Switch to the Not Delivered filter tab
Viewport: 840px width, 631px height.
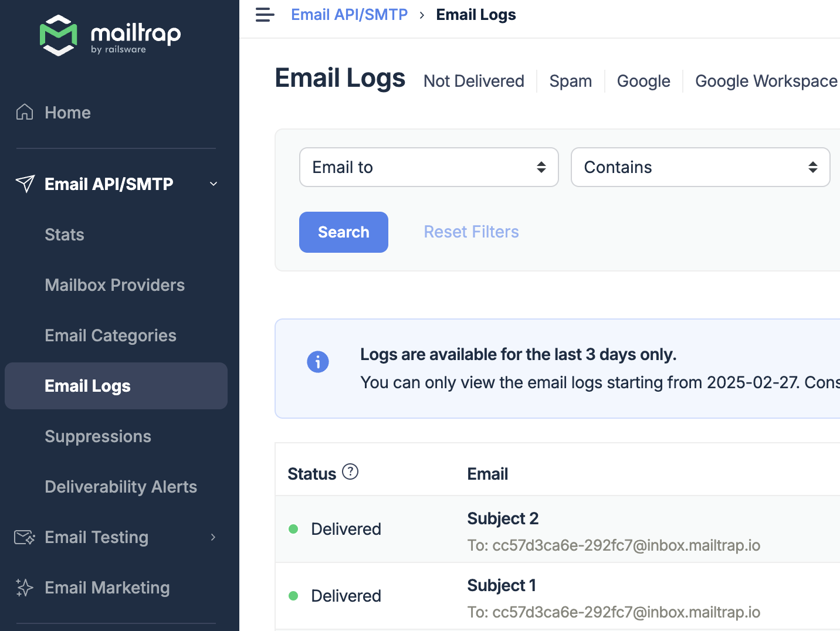474,81
